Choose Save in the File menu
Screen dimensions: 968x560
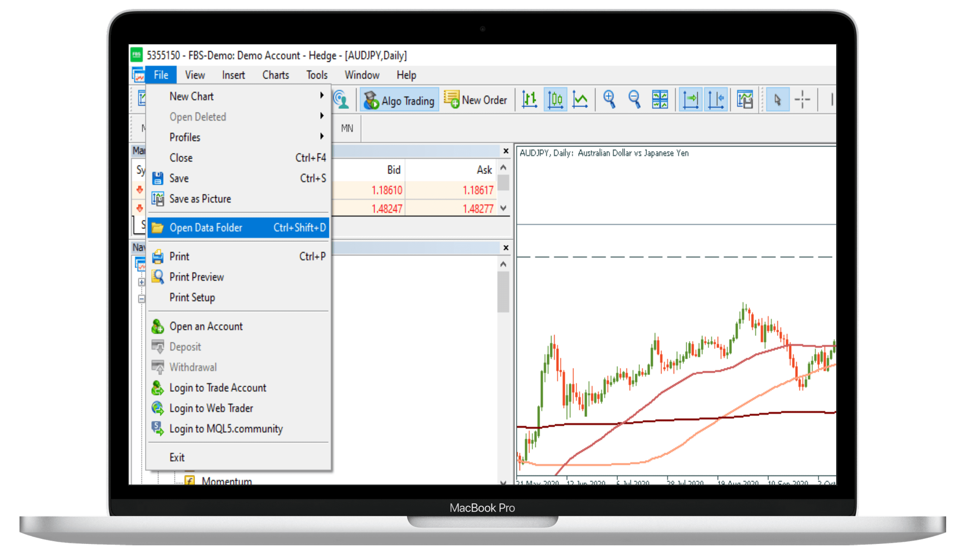click(238, 178)
